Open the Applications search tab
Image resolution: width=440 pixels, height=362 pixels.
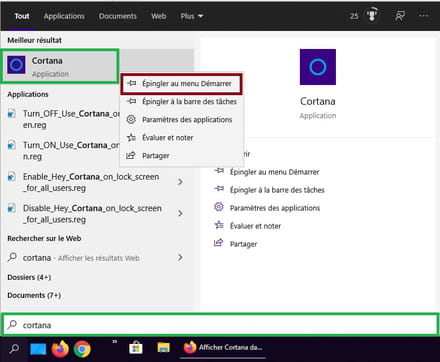(64, 16)
